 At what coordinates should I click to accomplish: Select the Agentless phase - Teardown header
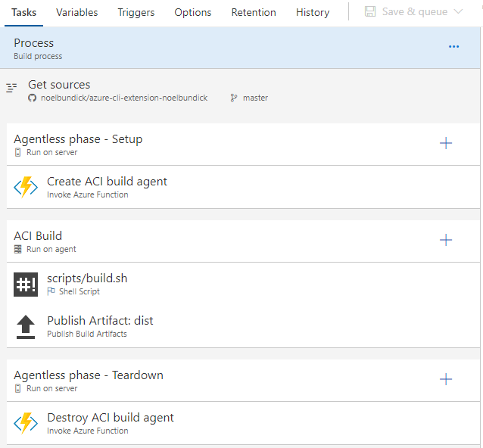[243, 381]
